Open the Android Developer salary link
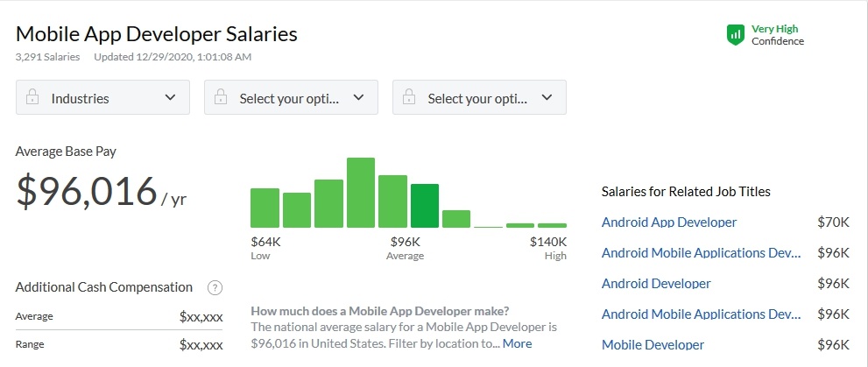This screenshot has width=868, height=367. click(656, 284)
